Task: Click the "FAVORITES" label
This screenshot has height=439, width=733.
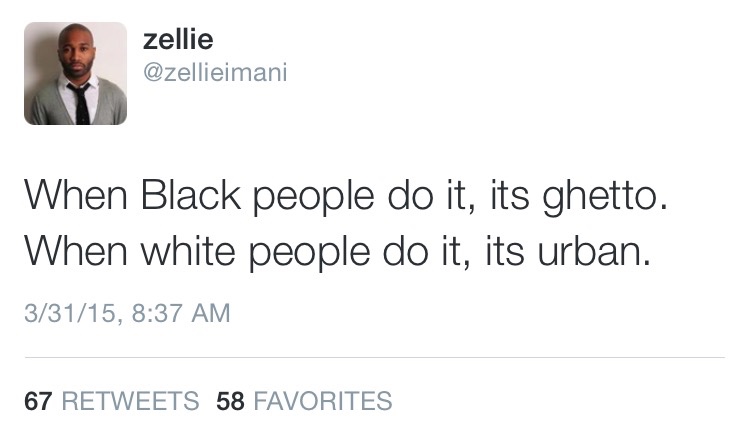Action: pos(323,402)
